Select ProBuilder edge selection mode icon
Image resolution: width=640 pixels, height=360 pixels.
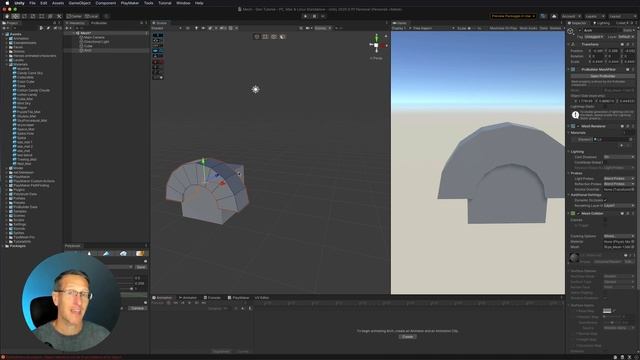tap(274, 37)
